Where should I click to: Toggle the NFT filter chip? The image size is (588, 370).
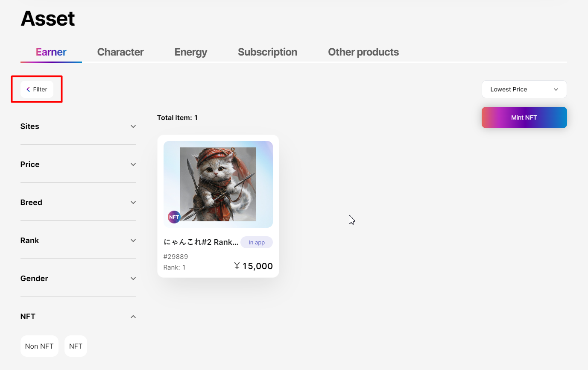76,346
